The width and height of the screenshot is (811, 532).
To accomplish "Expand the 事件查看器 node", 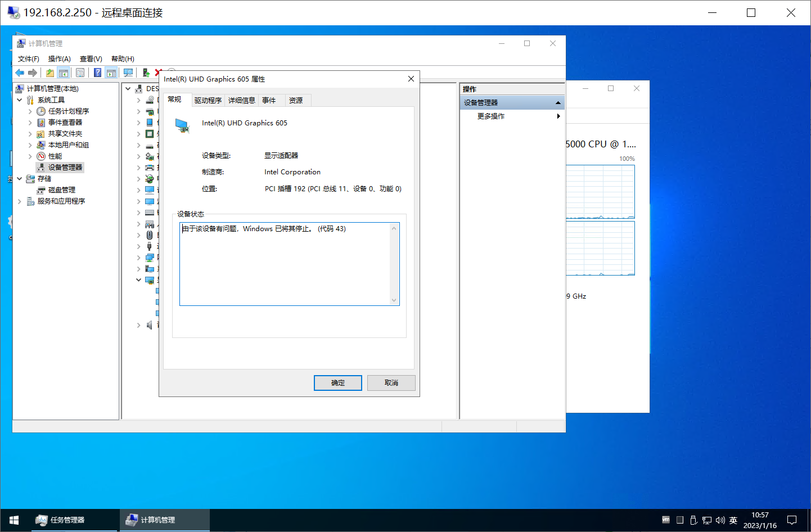I will pyautogui.click(x=30, y=123).
